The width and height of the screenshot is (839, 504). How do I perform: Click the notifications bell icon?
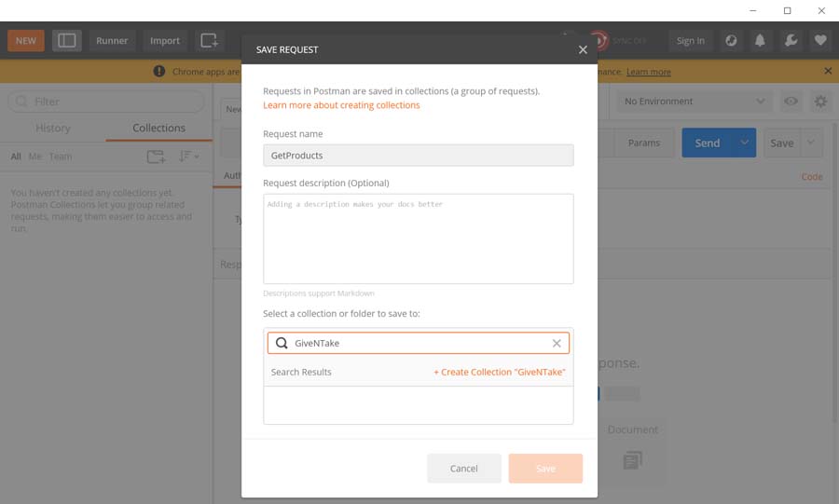761,41
